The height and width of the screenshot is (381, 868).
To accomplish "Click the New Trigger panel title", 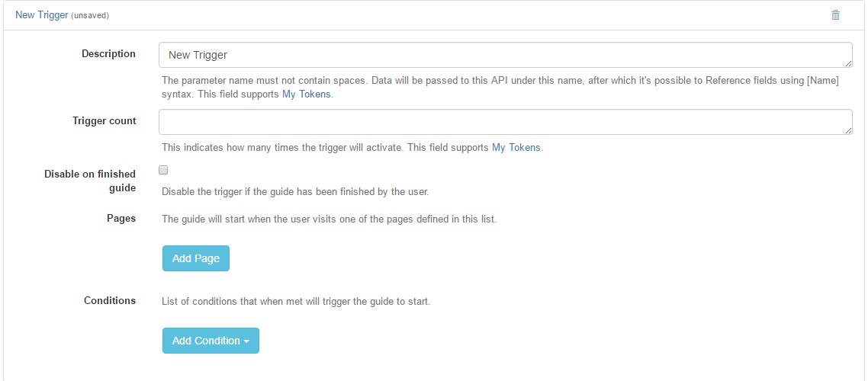I will pyautogui.click(x=41, y=15).
